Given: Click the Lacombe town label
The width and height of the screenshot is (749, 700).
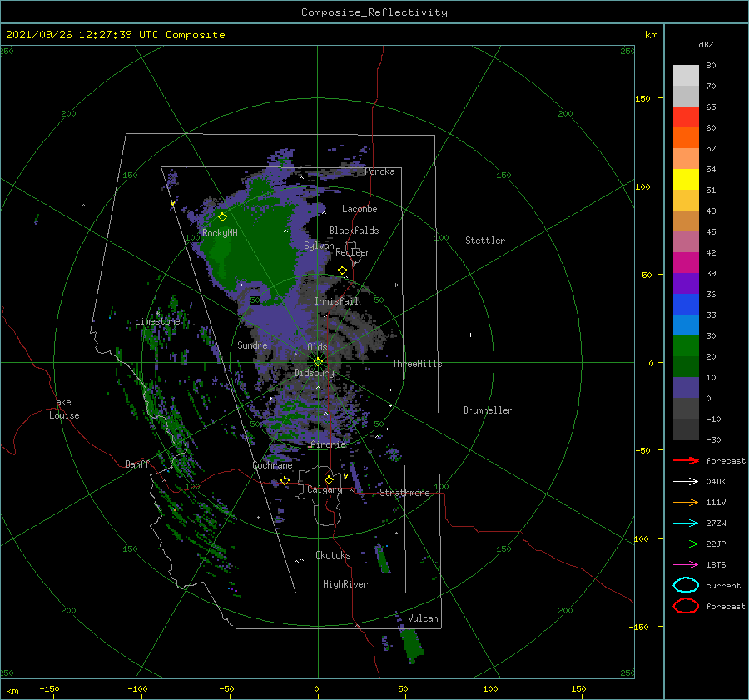Looking at the screenshot, I should [x=360, y=209].
